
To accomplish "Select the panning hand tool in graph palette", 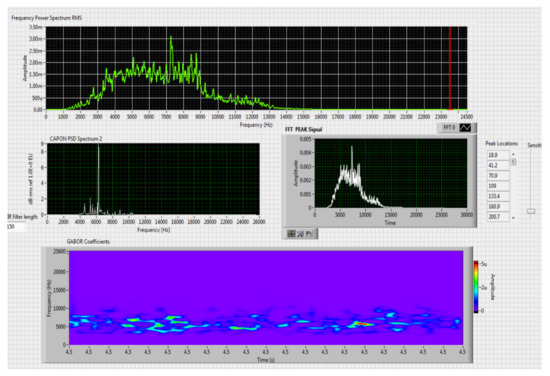I will coord(309,234).
